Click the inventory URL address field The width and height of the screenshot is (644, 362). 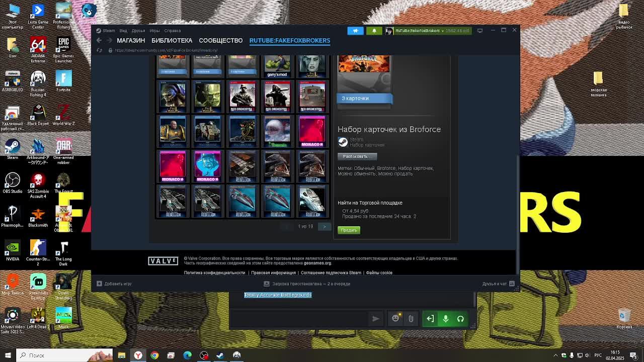166,50
